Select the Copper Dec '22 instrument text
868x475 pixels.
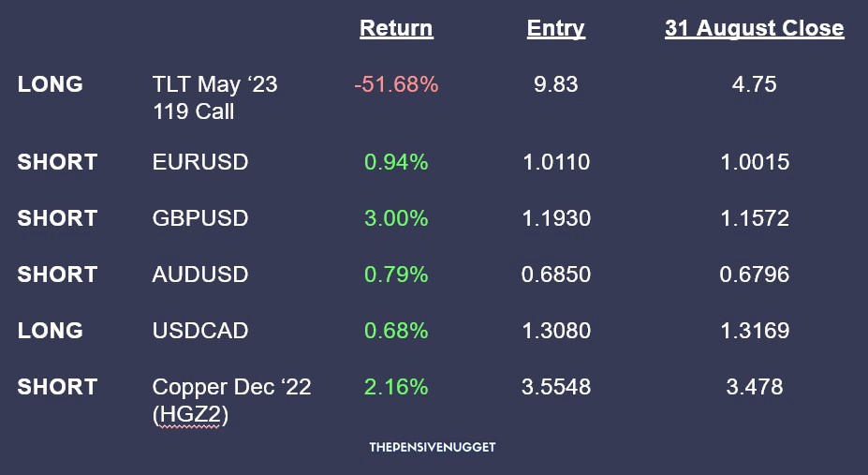(x=231, y=387)
